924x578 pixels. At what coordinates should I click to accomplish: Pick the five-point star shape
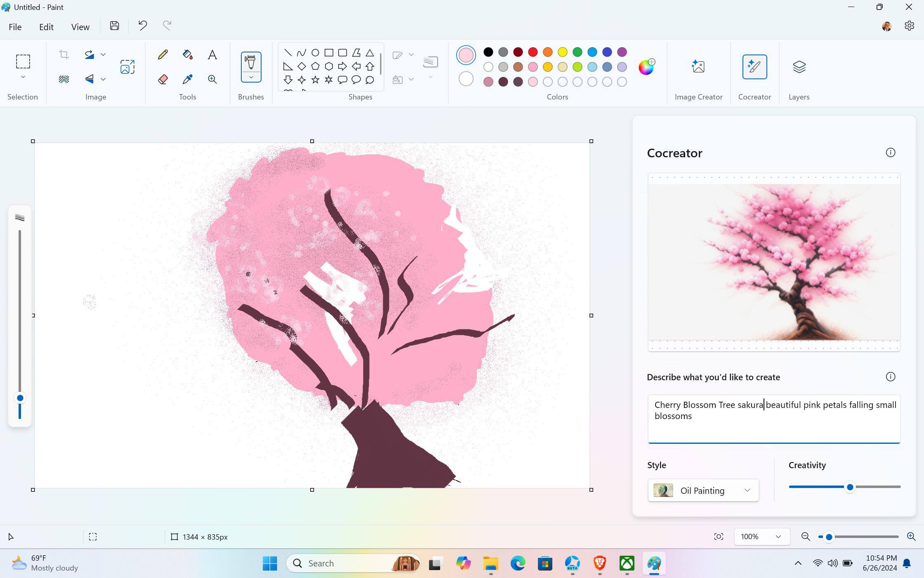coord(315,80)
